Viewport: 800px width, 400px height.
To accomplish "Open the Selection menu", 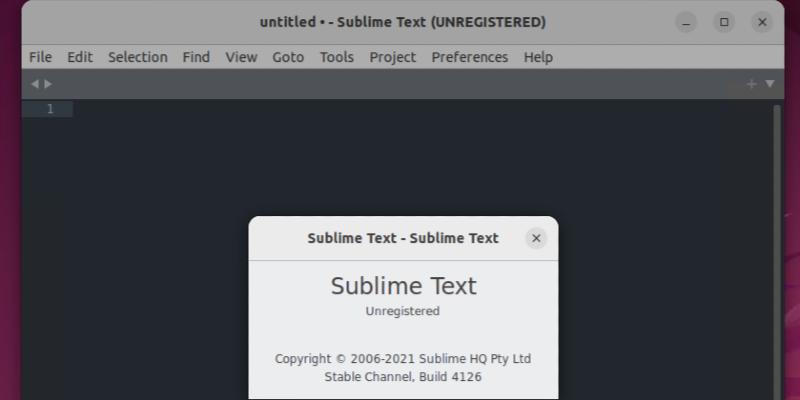I will tap(138, 57).
